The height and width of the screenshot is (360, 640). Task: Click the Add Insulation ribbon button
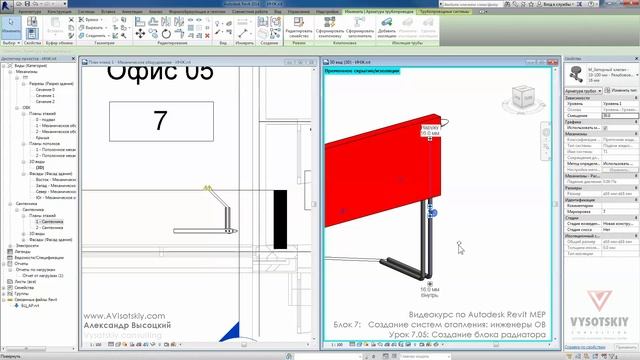click(x=387, y=27)
